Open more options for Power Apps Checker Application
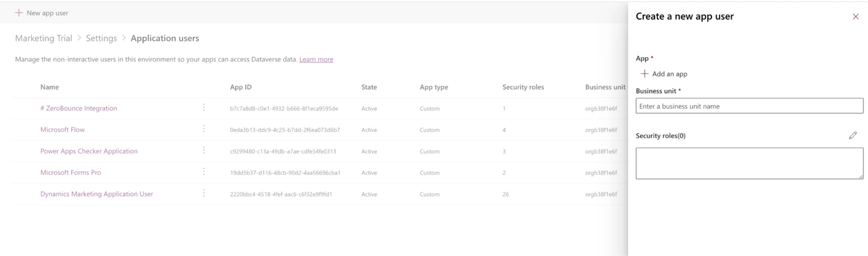 click(x=204, y=151)
